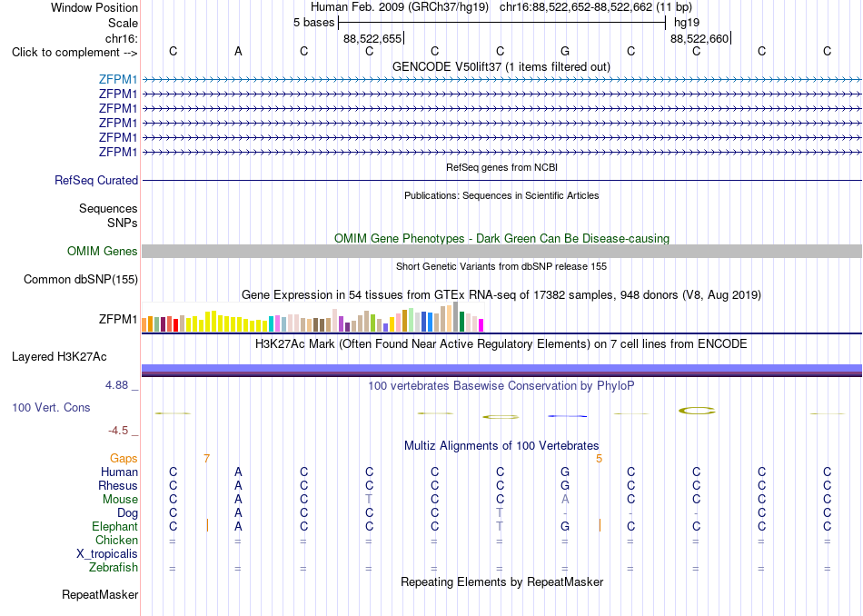
Task: Open the "RefSeq genes from NCBI" track title
Action: [501, 167]
